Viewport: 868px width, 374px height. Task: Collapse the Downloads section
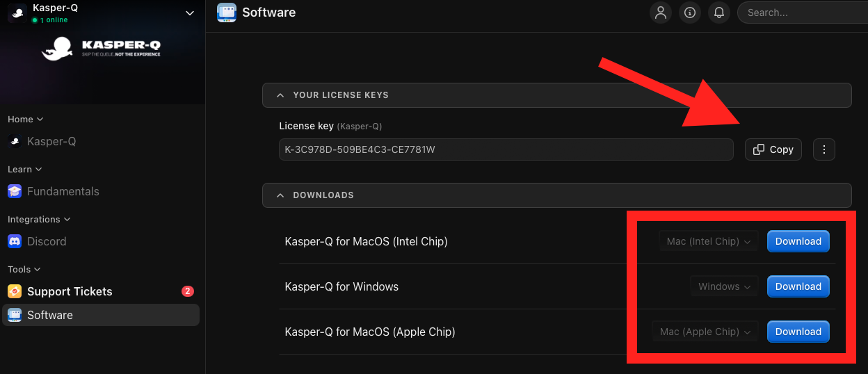click(x=280, y=195)
